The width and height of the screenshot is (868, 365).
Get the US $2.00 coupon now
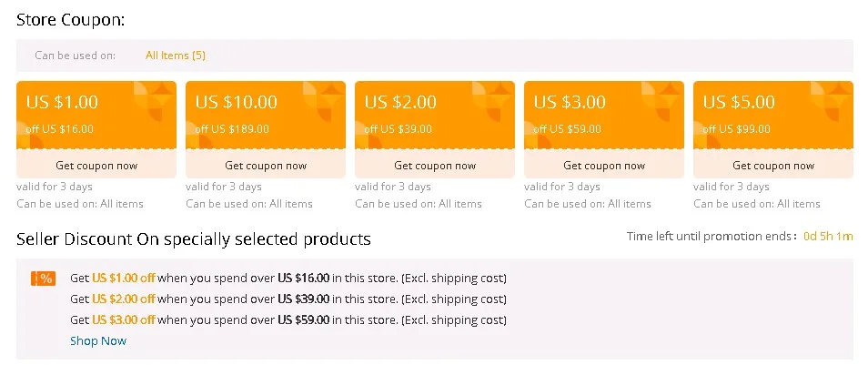coord(435,166)
